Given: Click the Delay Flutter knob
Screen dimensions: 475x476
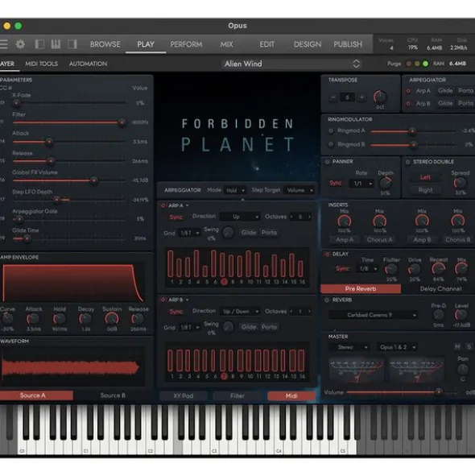Looking at the screenshot, I should 391,269.
